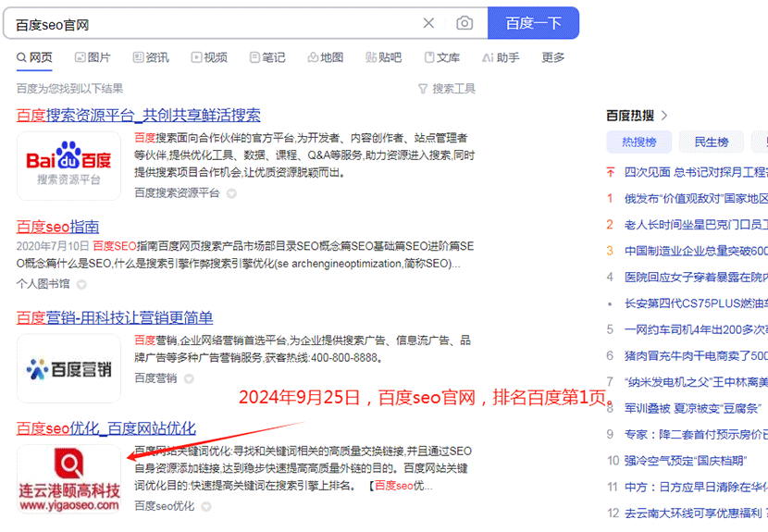Click the badge icon beside 百度营销 source
Image resolution: width=768 pixels, height=532 pixels.
click(189, 378)
